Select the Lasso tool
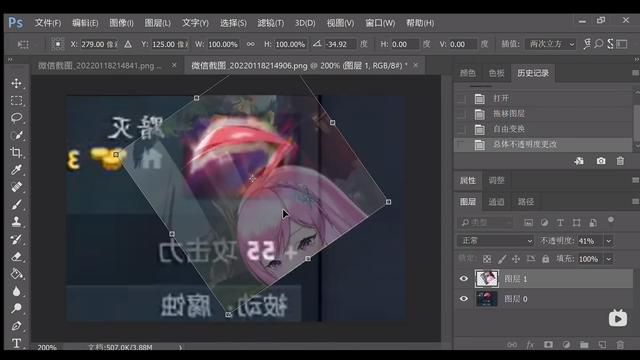Image resolution: width=640 pixels, height=360 pixels. coord(16,118)
